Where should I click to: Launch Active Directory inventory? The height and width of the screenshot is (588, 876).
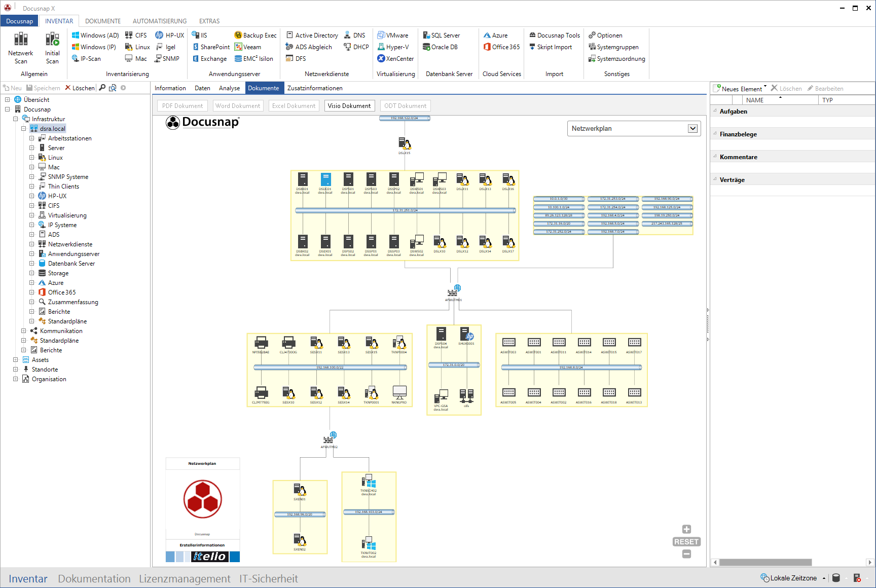312,35
